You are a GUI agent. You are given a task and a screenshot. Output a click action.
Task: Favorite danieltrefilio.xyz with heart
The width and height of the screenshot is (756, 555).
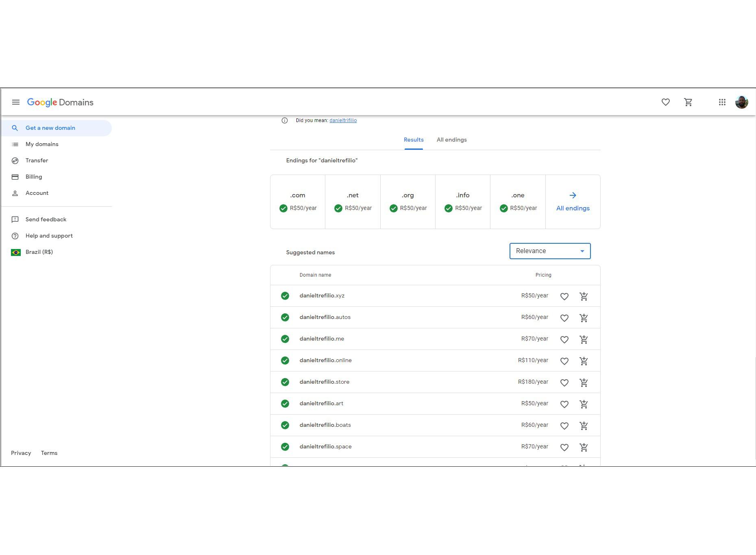[564, 297]
